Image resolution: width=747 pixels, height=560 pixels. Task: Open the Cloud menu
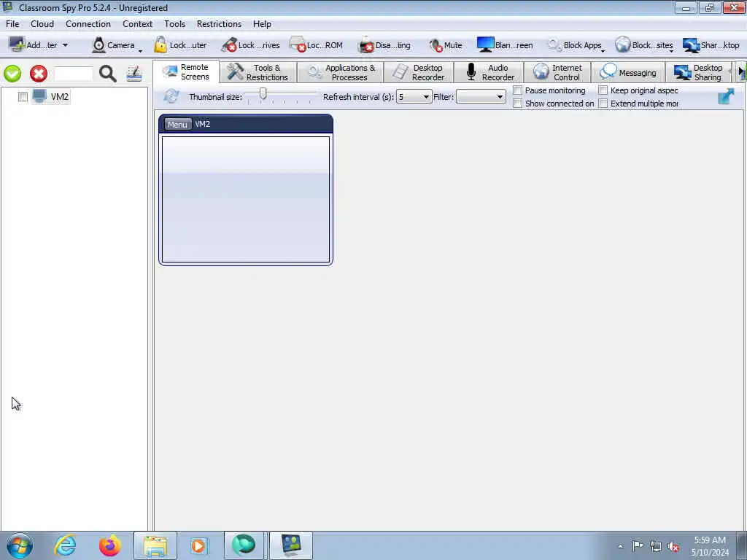tap(42, 24)
